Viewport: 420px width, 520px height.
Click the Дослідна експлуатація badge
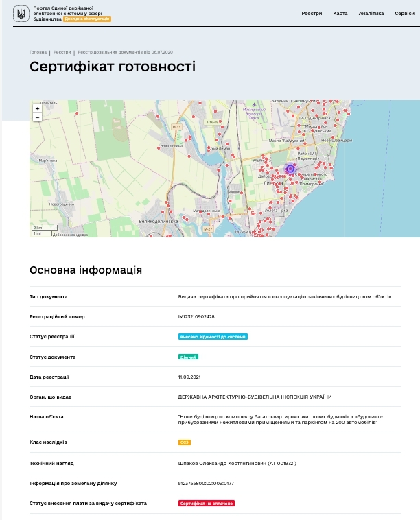[x=87, y=19]
